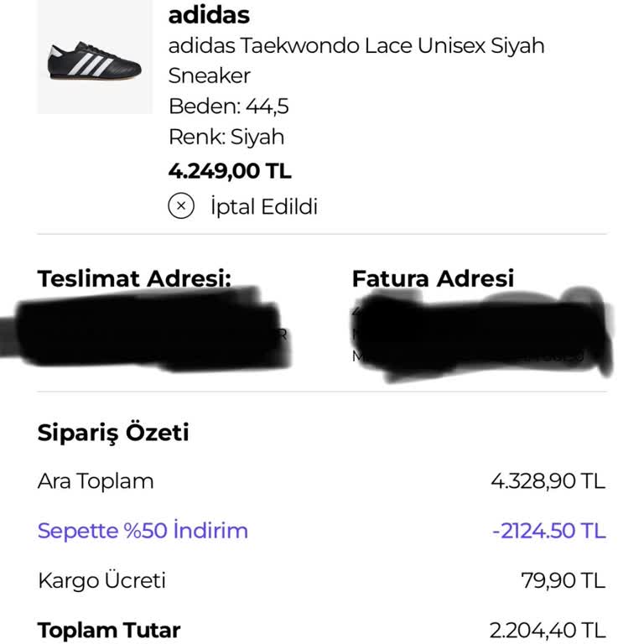The image size is (644, 644).
Task: Open the Sepette %50 İndirim discount link
Action: [x=143, y=531]
